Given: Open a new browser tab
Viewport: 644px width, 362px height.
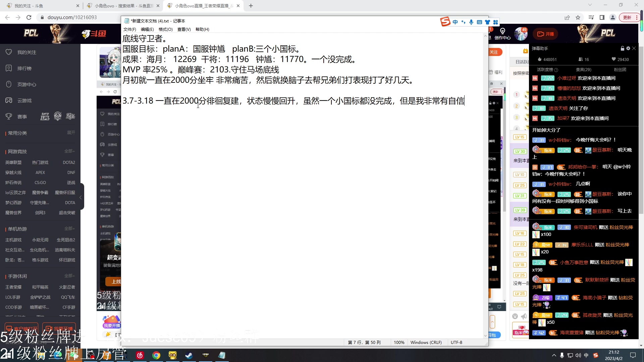Looking at the screenshot, I should click(x=251, y=6).
